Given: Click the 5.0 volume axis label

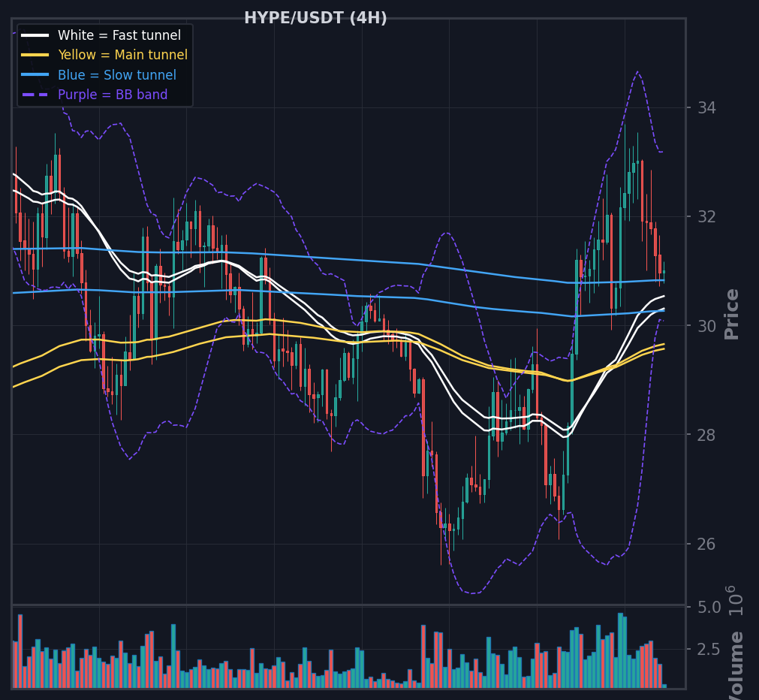Looking at the screenshot, I should tap(709, 607).
